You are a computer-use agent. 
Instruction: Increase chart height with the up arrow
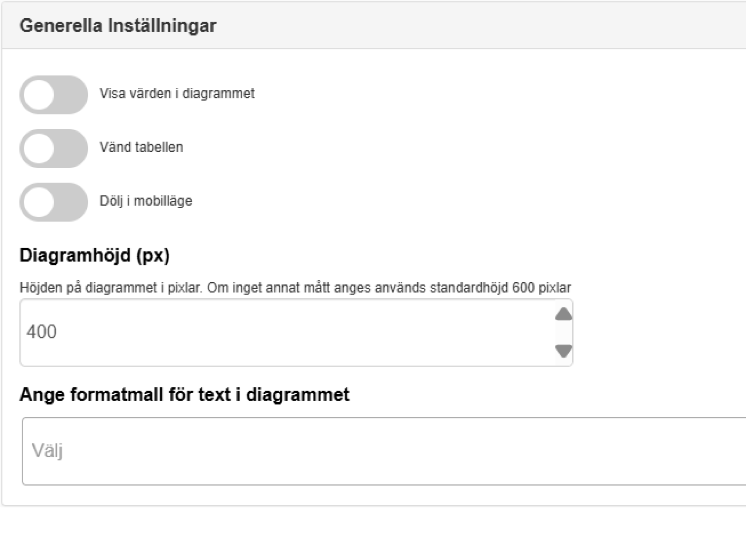(x=563, y=314)
